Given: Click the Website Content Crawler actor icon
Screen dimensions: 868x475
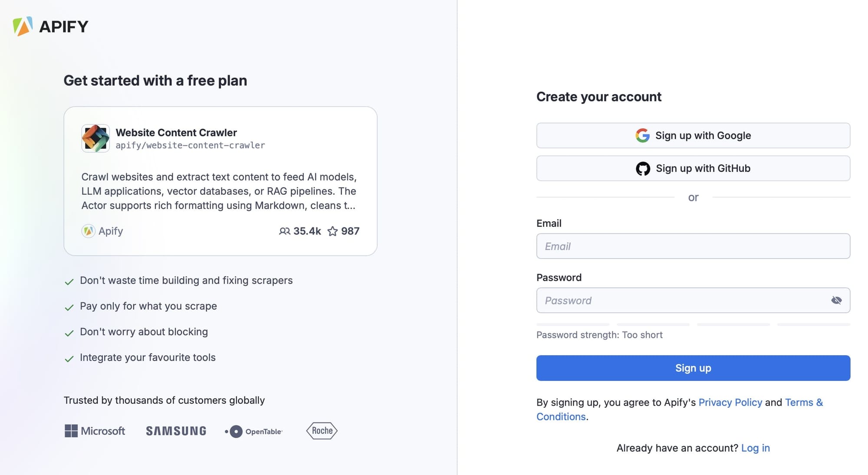Looking at the screenshot, I should pyautogui.click(x=95, y=138).
